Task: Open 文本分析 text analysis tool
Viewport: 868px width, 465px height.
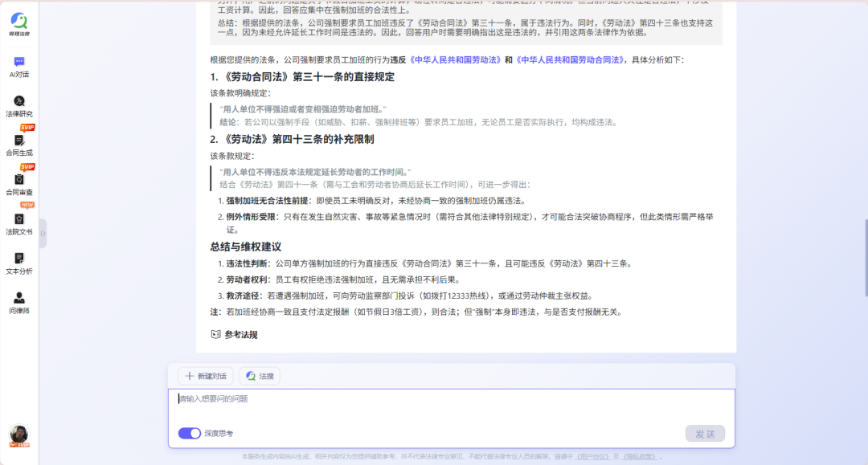Action: (18, 264)
